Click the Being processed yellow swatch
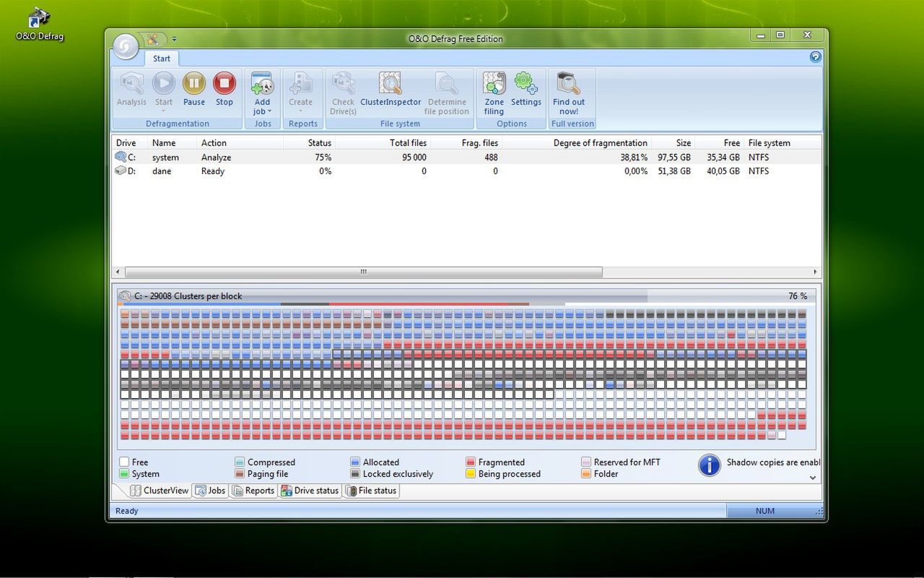Viewport: 924px width, 578px height. 471,474
